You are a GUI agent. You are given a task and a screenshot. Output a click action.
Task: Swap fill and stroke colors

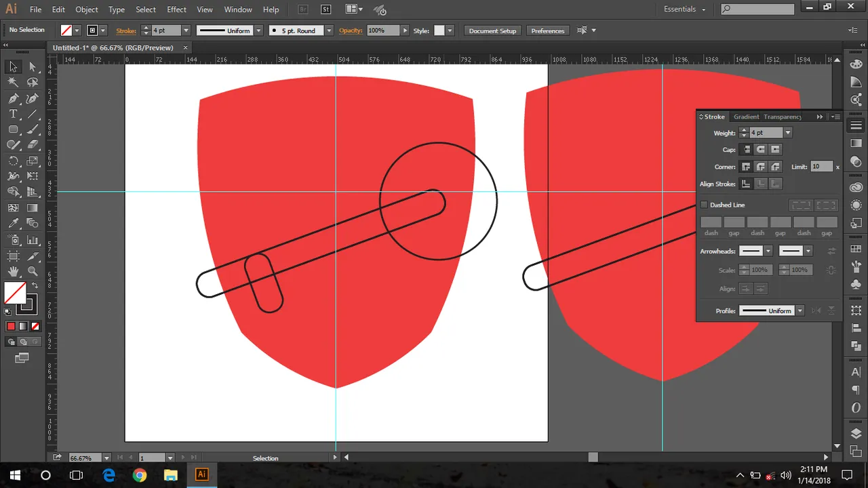click(x=35, y=285)
